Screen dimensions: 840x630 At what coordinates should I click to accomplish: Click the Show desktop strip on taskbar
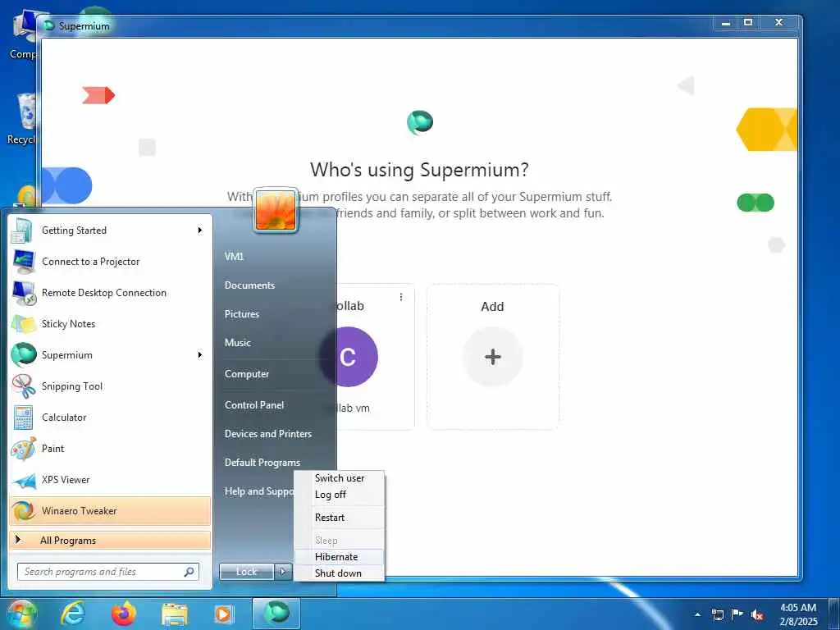(834, 614)
